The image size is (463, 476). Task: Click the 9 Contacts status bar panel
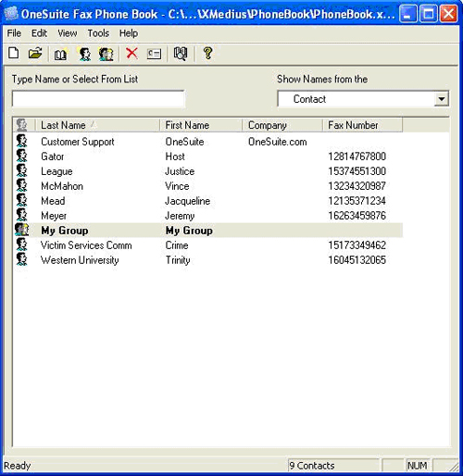(x=333, y=465)
